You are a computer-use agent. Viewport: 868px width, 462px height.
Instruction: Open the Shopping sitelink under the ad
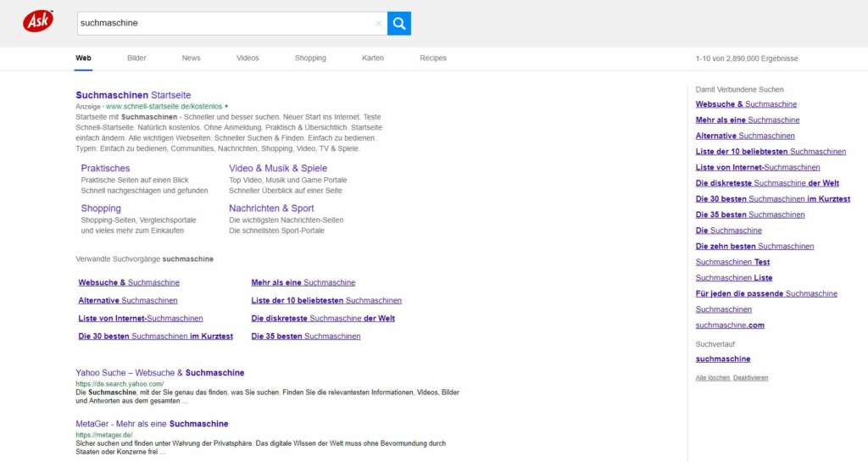[x=101, y=209]
